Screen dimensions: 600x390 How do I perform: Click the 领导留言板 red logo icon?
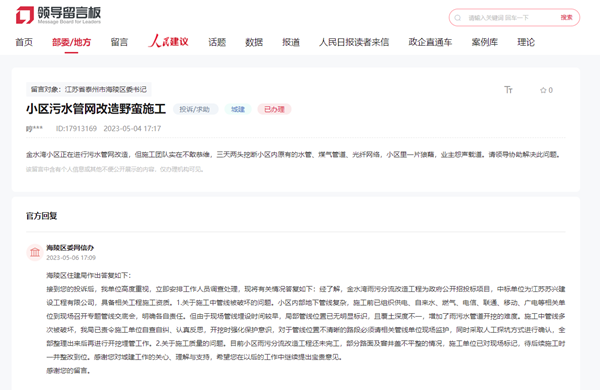click(x=25, y=15)
